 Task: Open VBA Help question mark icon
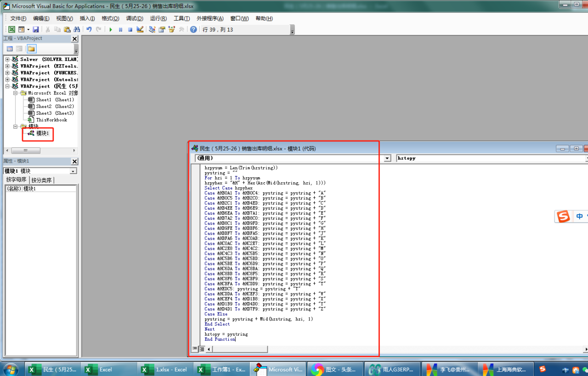coord(193,29)
